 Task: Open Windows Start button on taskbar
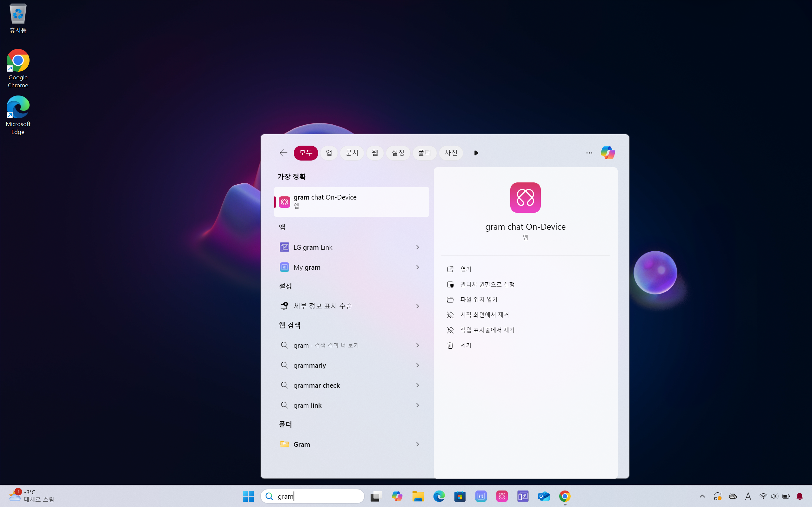point(248,496)
